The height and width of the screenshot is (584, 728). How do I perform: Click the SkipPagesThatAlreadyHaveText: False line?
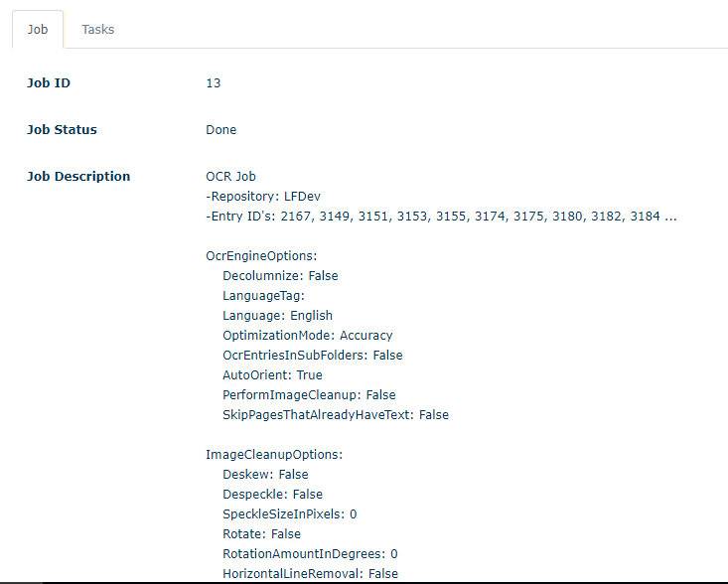[x=336, y=415]
